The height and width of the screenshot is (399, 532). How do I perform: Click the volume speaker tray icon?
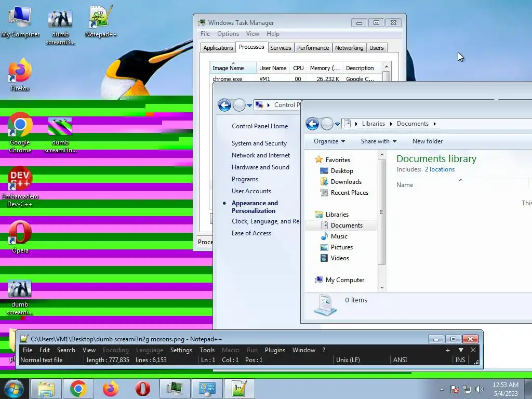click(x=480, y=389)
